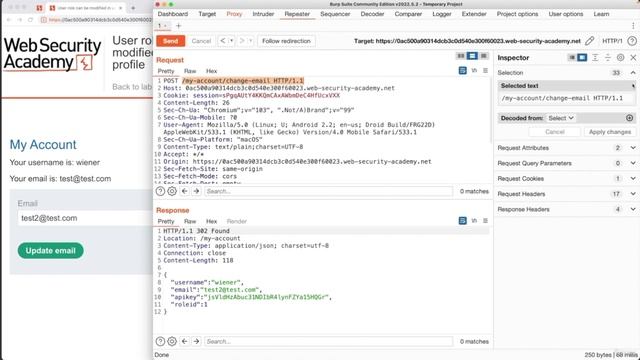Click Back to lab link in browser
This screenshot has height=360, width=640.
(x=132, y=87)
